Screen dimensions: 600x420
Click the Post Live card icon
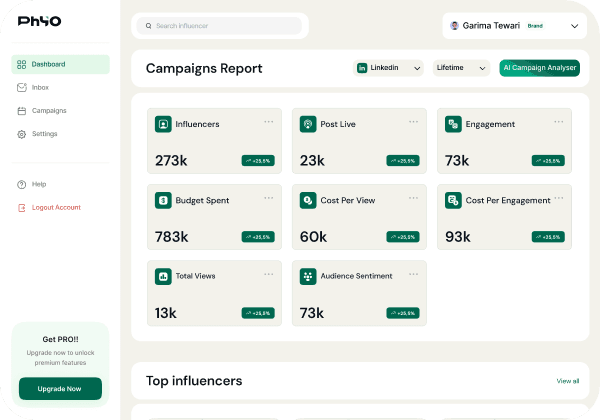308,125
